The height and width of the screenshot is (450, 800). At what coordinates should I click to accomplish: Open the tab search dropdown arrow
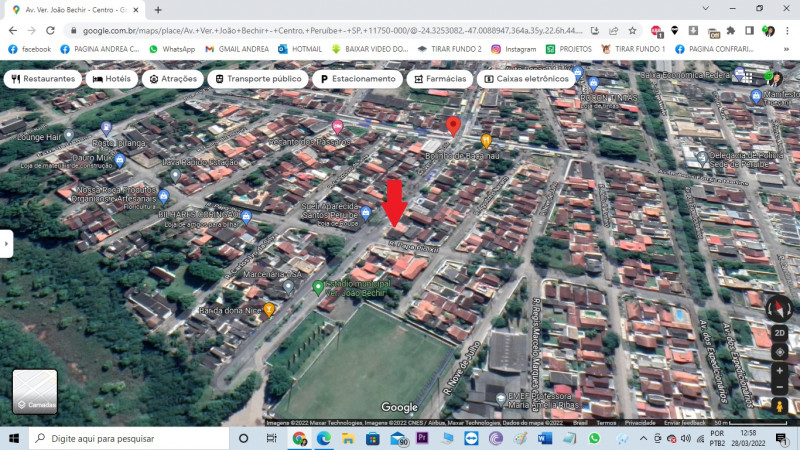706,9
